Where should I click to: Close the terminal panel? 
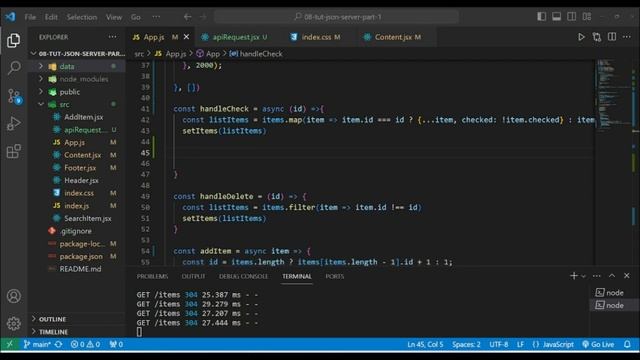(x=627, y=276)
